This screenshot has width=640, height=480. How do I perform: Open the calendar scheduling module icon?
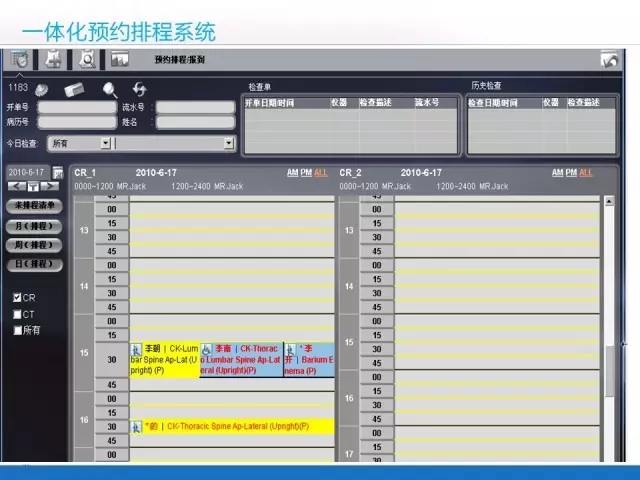pos(21,60)
